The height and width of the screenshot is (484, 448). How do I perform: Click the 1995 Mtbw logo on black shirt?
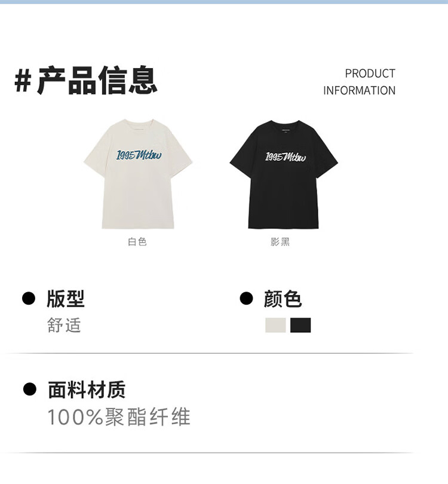coord(286,157)
